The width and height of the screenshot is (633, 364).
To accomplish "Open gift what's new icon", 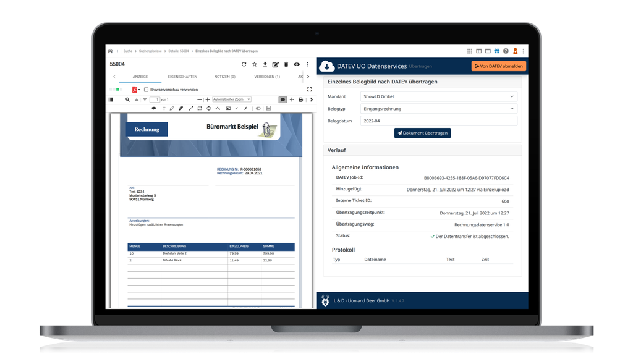I will [x=497, y=51].
